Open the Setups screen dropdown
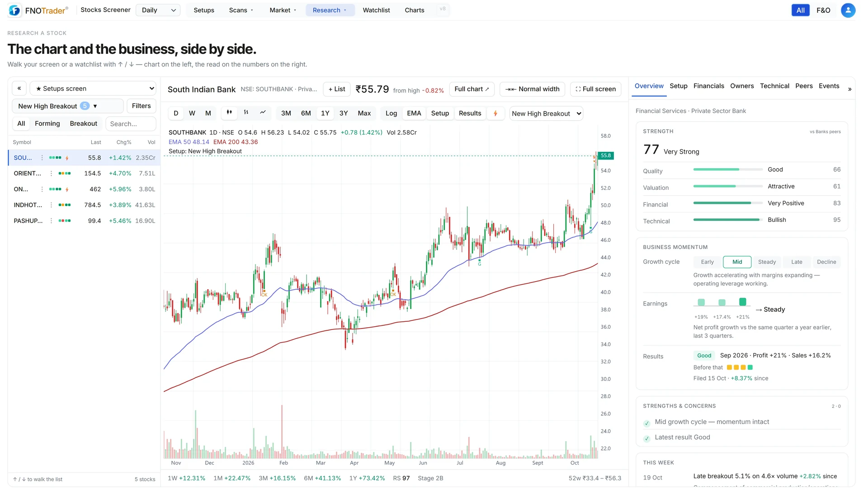Viewport: 868px width, 493px height. coord(93,89)
